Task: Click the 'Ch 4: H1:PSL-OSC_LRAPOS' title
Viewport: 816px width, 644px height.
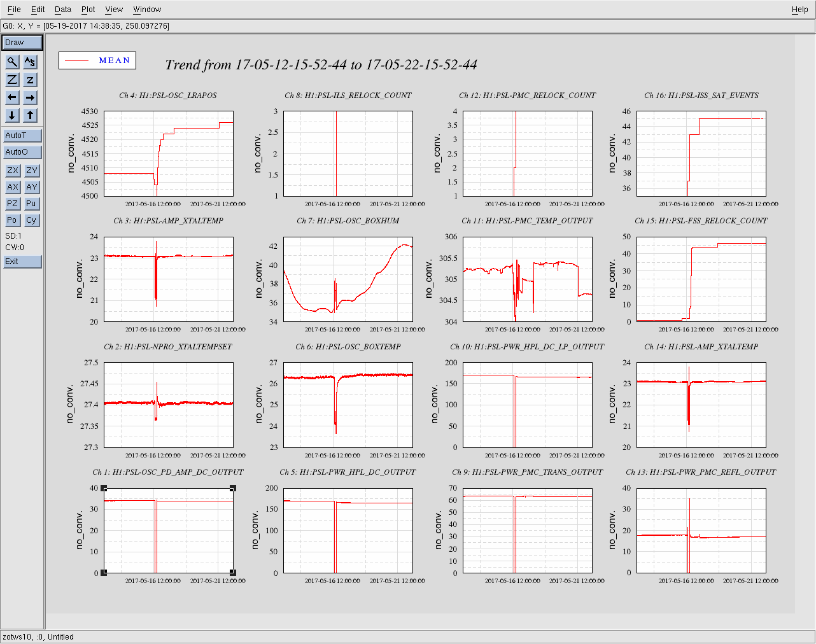Action: pyautogui.click(x=168, y=95)
